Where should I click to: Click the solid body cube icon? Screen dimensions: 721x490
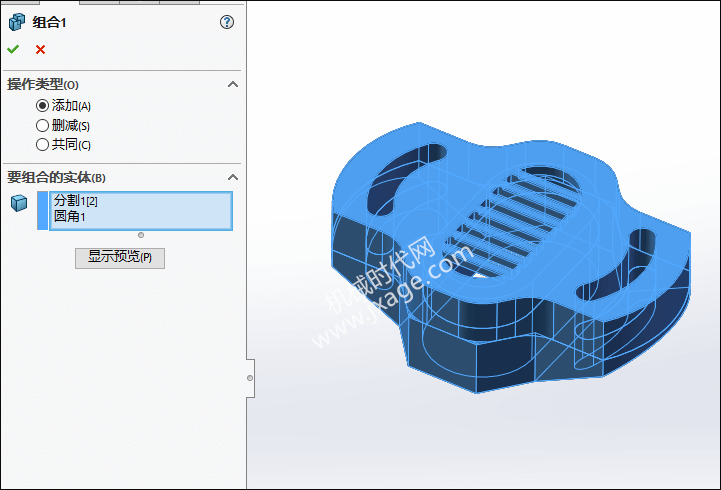click(19, 203)
